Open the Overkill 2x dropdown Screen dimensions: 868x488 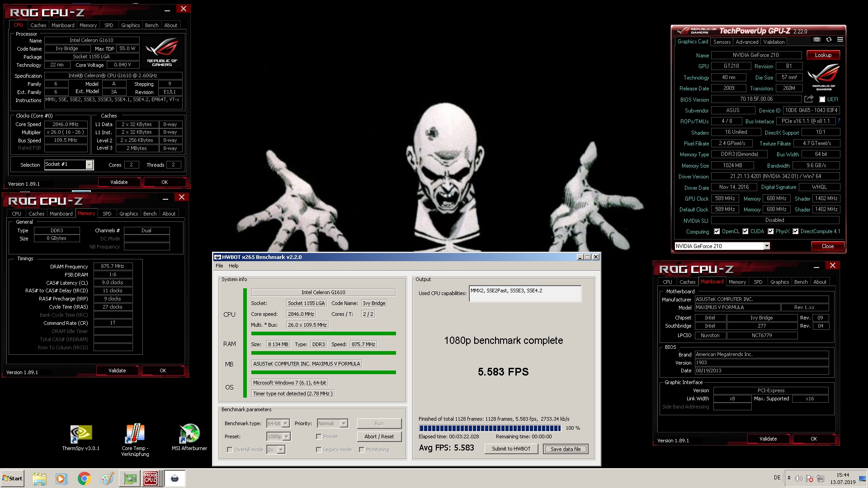281,450
